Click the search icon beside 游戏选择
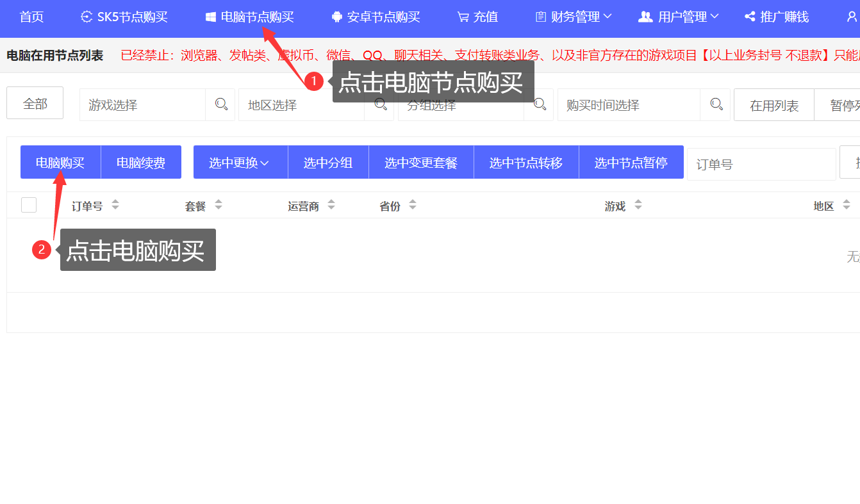This screenshot has width=860, height=504. (221, 104)
